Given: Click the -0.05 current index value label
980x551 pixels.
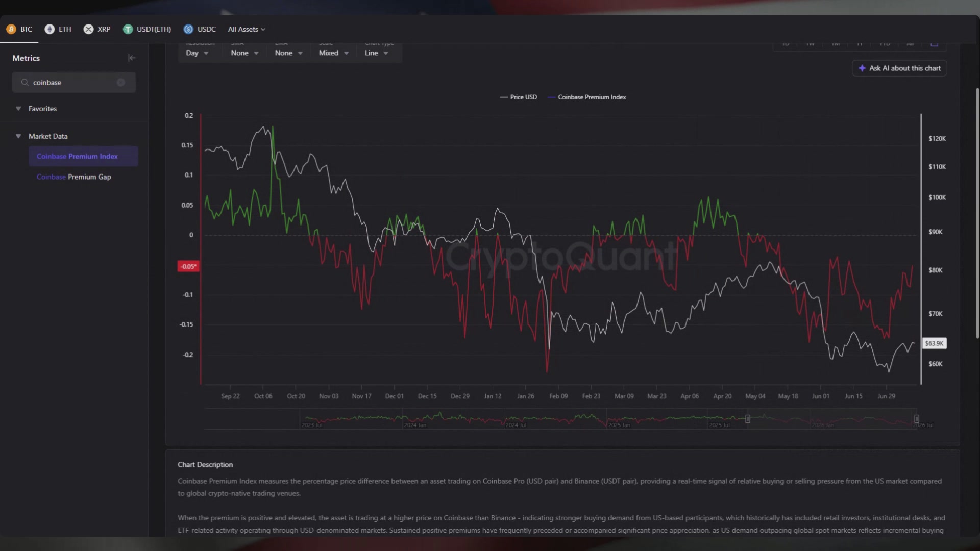Looking at the screenshot, I should coord(188,266).
